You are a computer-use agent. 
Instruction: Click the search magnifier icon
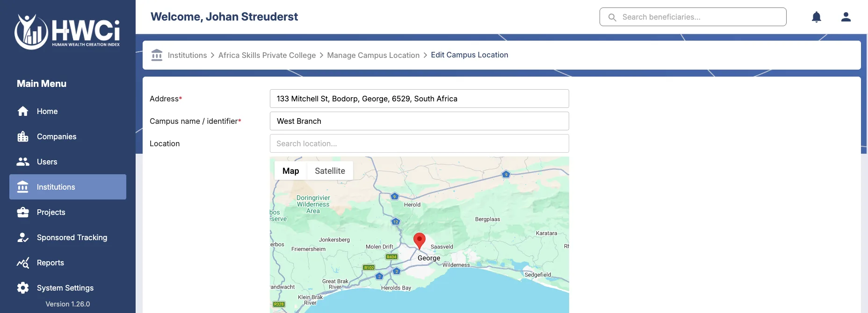tap(612, 17)
